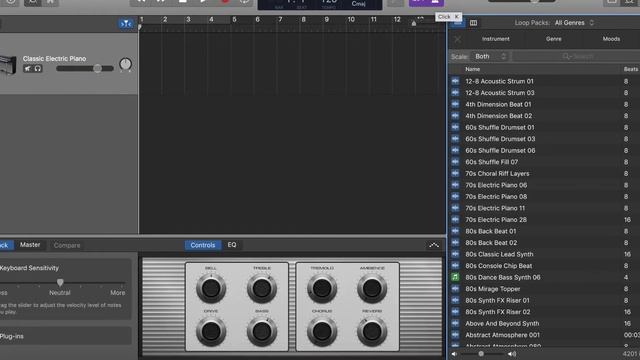This screenshot has height=360, width=640.
Task: Open the Genre filter tab
Action: 553,39
